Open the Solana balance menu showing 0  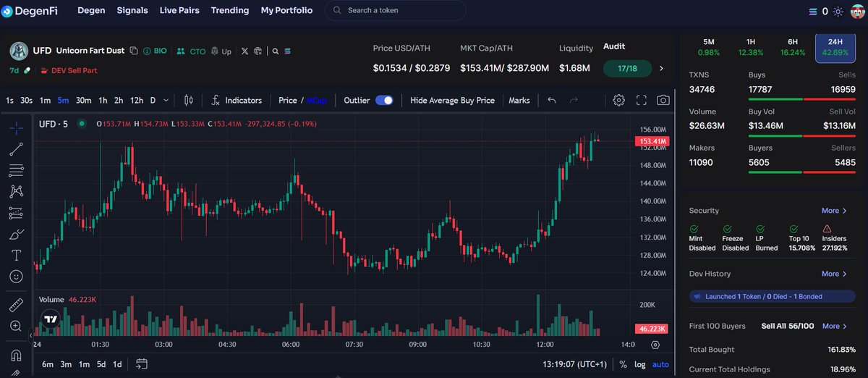817,11
